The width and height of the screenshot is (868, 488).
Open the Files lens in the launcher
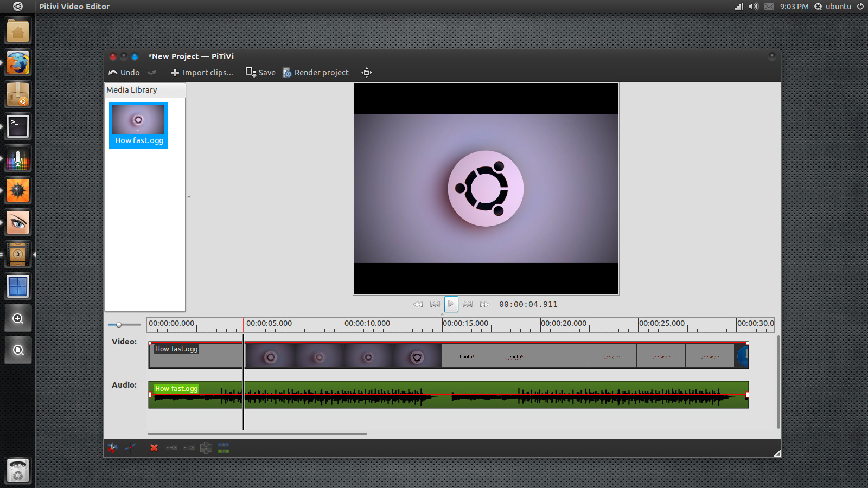point(18,350)
